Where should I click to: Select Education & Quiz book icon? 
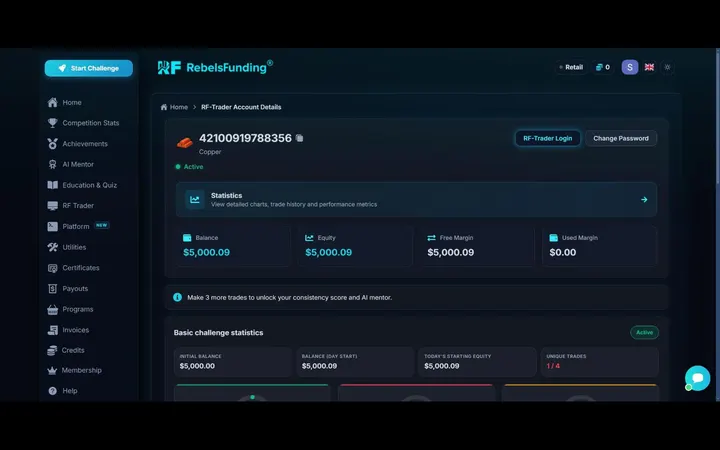(53, 185)
